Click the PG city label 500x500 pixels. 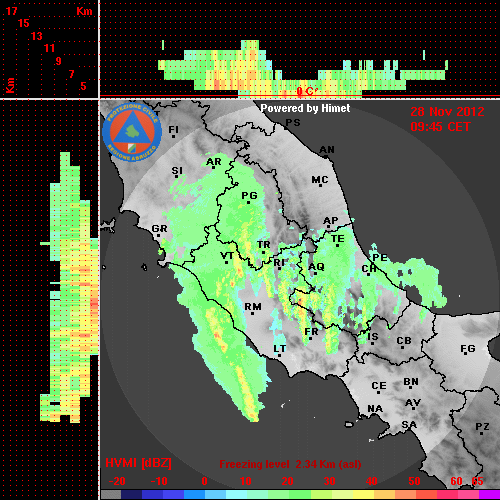point(249,196)
